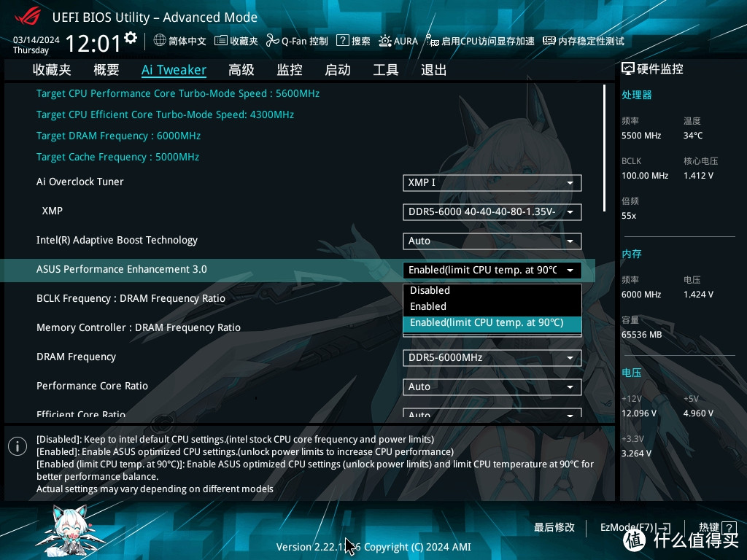Click the 03/14/2024 date text
This screenshot has width=747, height=560.
36,40
